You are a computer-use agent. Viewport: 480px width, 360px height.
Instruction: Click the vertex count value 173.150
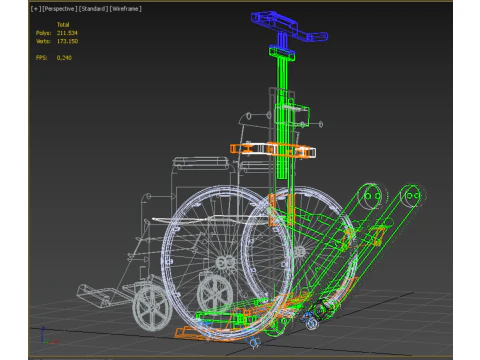pos(67,41)
